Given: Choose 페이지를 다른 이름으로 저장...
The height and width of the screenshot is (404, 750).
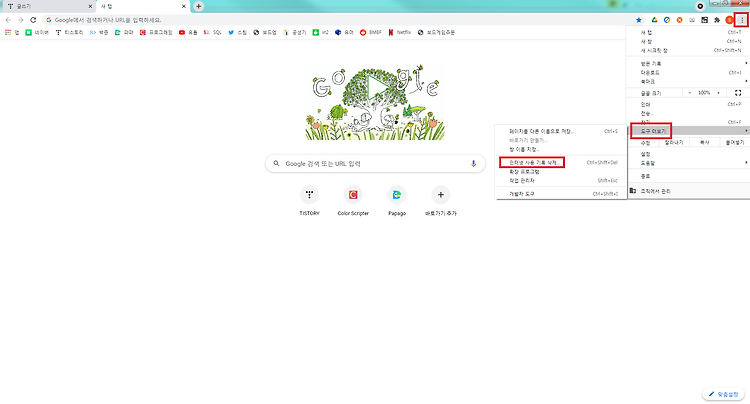Looking at the screenshot, I should [561, 131].
